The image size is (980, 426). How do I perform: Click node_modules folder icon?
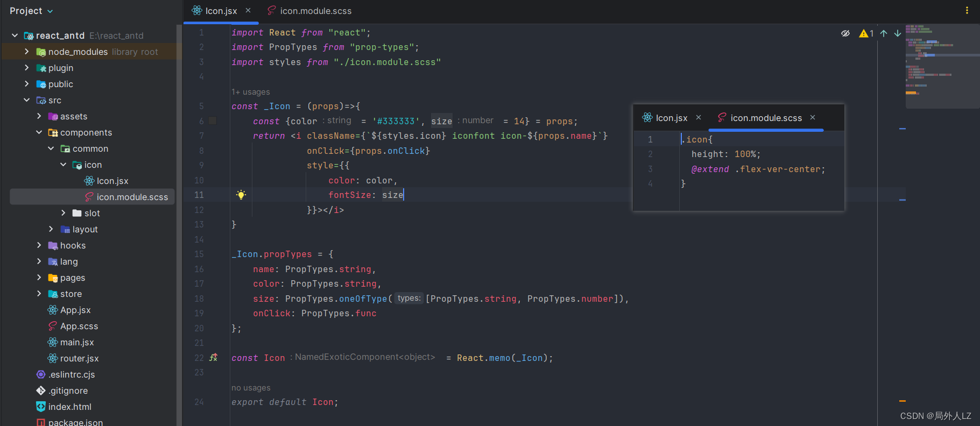tap(41, 52)
